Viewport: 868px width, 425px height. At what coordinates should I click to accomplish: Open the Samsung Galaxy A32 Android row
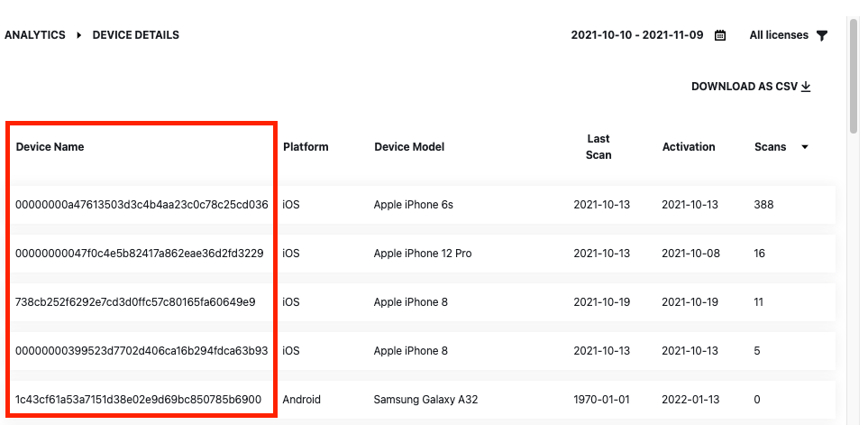(x=421, y=400)
